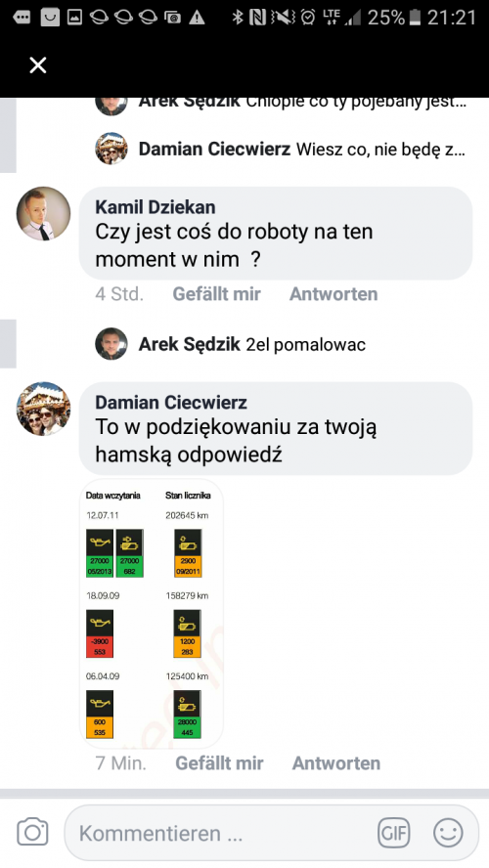
Task: Open the camera icon beside the comment field
Action: tap(32, 832)
